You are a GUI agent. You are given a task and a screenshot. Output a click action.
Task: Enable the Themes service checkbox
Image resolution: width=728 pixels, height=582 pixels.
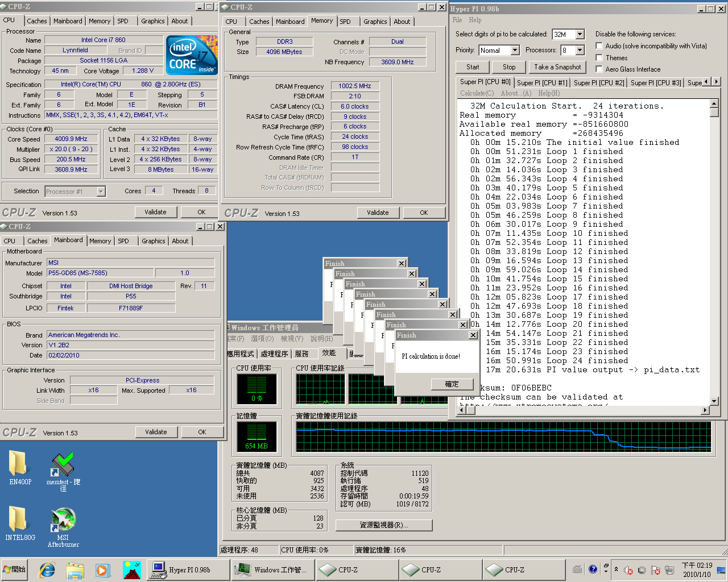[599, 57]
